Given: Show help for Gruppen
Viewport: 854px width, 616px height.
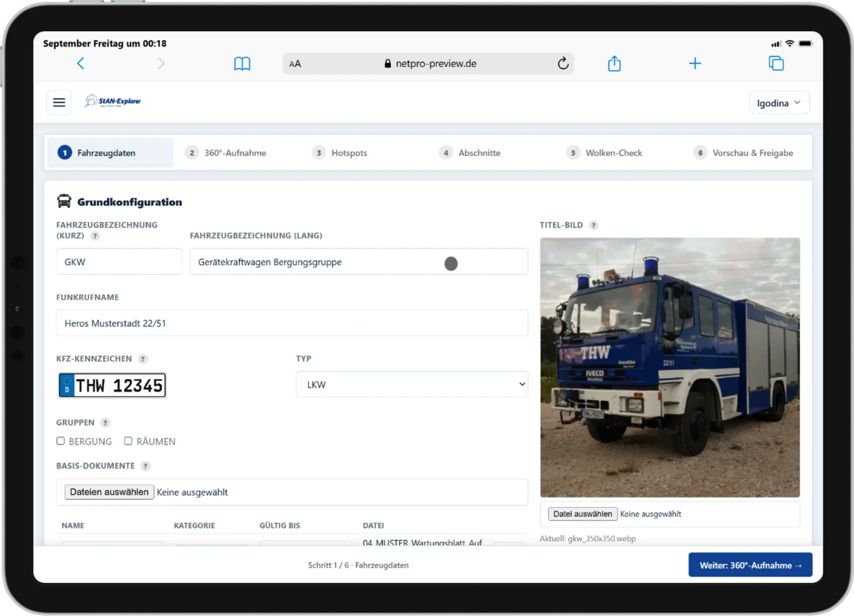Looking at the screenshot, I should pyautogui.click(x=105, y=423).
